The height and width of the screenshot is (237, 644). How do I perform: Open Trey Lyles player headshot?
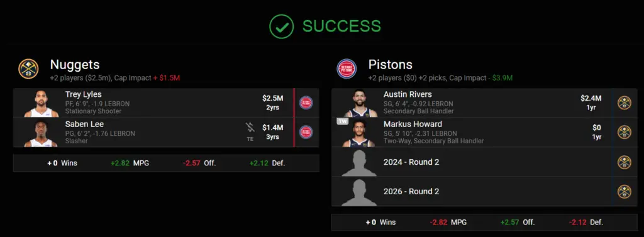41,104
